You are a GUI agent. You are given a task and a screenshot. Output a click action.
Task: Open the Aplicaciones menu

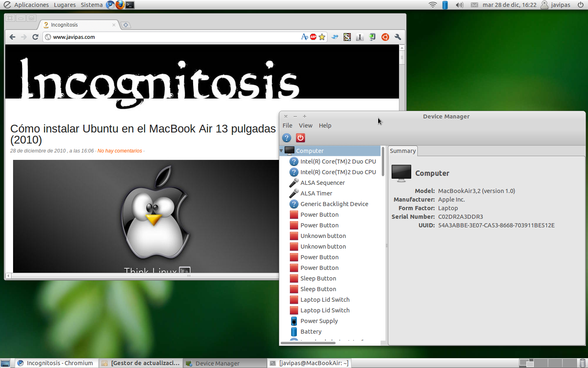click(31, 5)
